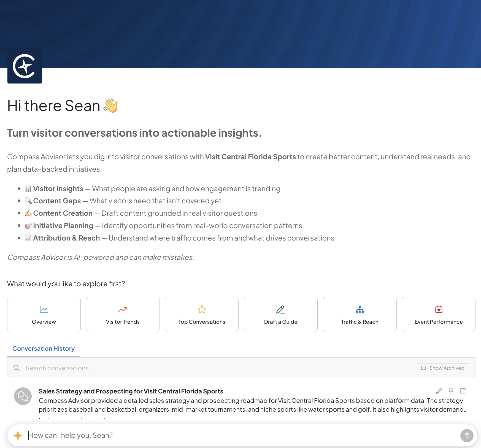
Task: Choose the Draft a Guide card
Action: (x=281, y=314)
